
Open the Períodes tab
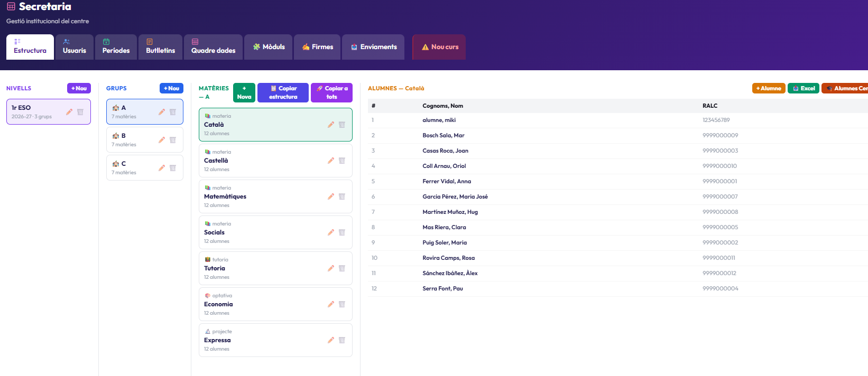(116, 47)
